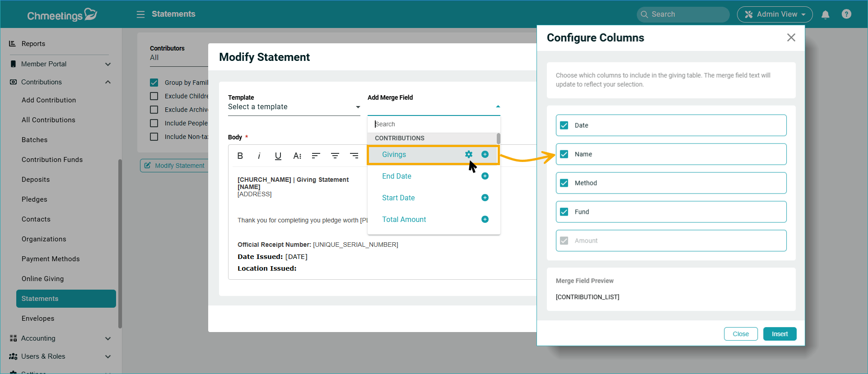Click the gear icon on Givings row
This screenshot has height=374, width=868.
469,154
